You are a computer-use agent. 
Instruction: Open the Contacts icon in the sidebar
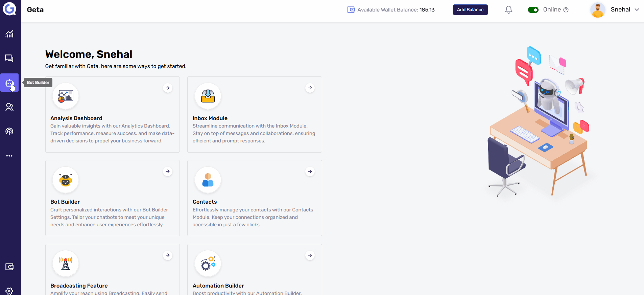[9, 107]
